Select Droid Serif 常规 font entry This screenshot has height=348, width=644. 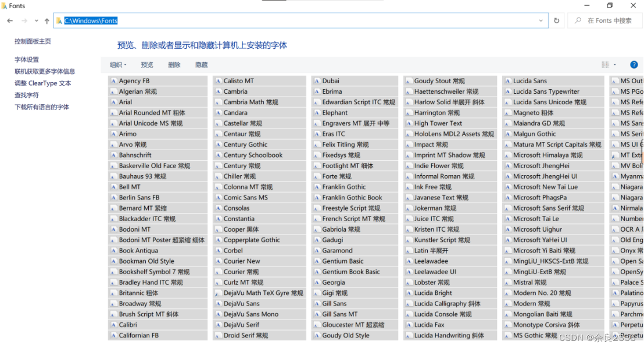click(x=260, y=335)
